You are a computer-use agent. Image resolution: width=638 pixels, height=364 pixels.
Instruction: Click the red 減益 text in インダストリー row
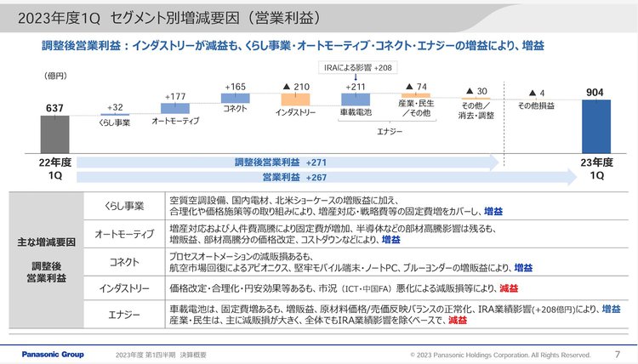coord(510,287)
